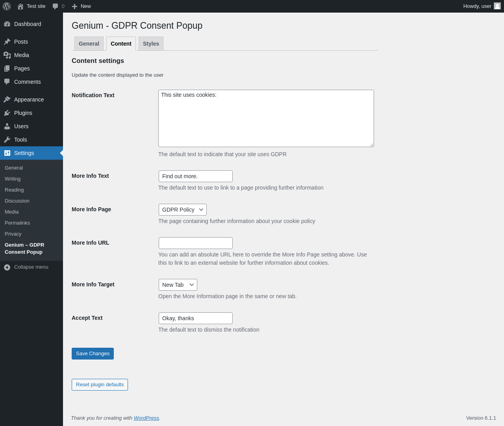
Task: Click the user avatar icon
Action: pos(497,6)
